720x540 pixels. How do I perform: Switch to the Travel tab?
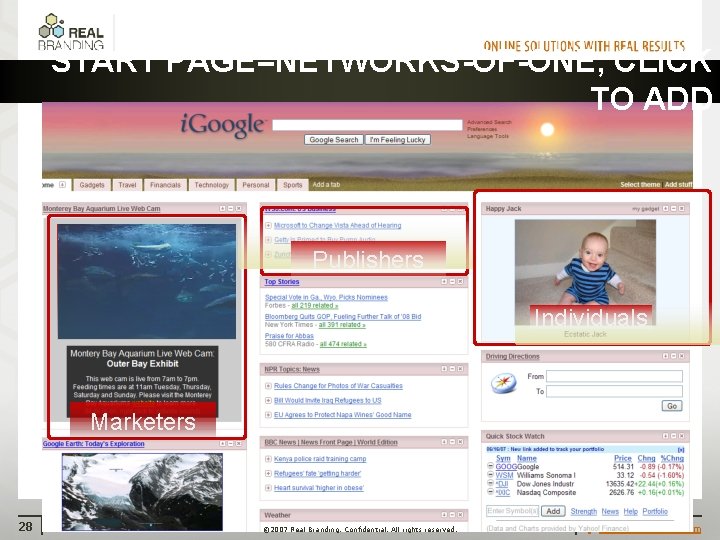127,185
